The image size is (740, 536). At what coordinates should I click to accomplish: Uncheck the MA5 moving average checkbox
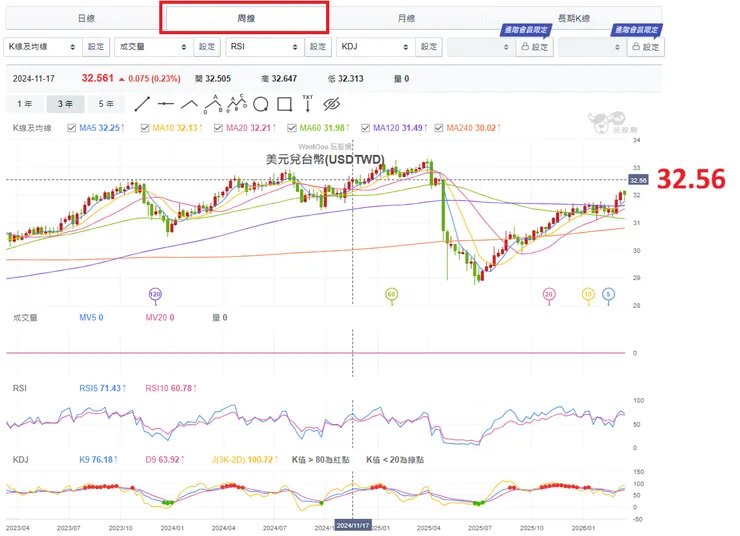pyautogui.click(x=71, y=128)
